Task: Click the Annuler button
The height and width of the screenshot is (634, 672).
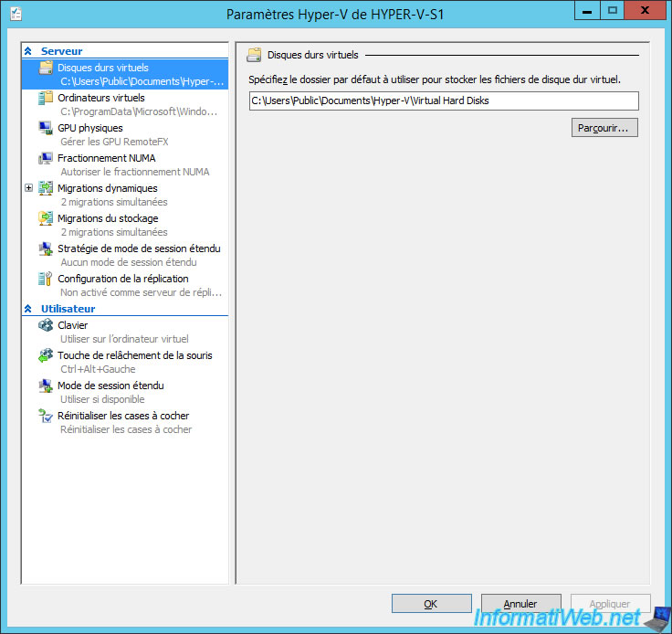Action: click(520, 604)
